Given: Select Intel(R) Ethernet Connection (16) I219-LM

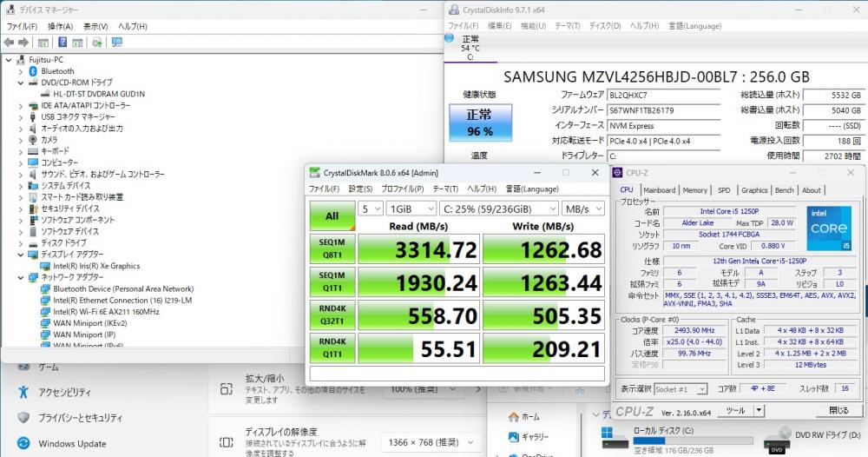Looking at the screenshot, I should (122, 301).
